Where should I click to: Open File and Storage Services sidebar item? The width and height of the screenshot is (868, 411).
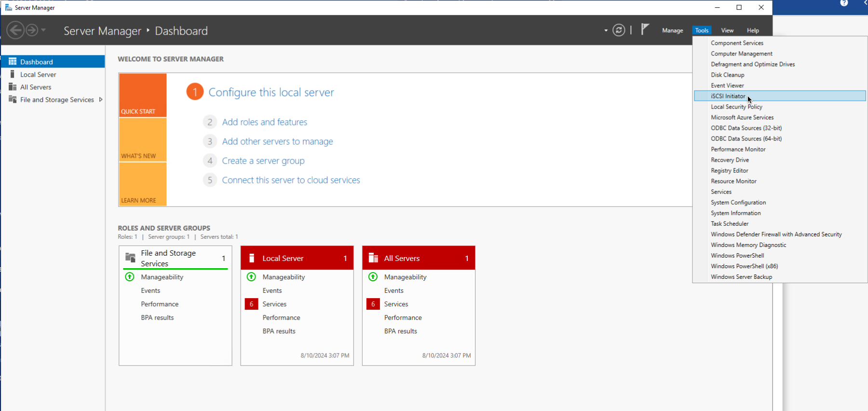pyautogui.click(x=53, y=99)
